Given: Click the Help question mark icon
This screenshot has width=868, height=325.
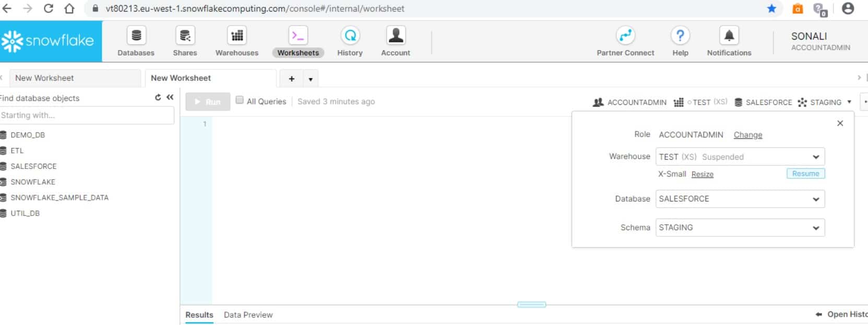Looking at the screenshot, I should (680, 35).
